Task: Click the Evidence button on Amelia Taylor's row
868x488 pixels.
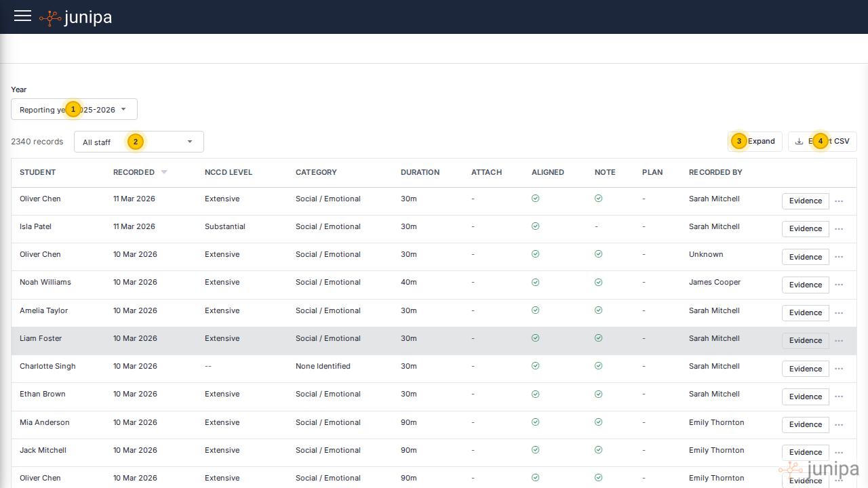Action: pos(805,312)
